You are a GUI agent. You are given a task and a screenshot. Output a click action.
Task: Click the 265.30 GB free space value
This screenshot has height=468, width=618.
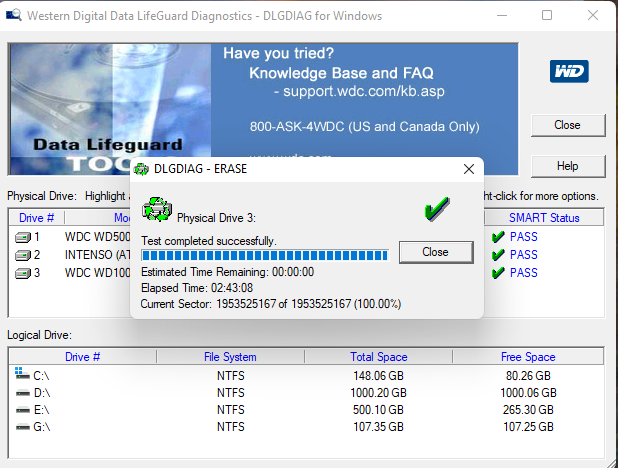[528, 410]
